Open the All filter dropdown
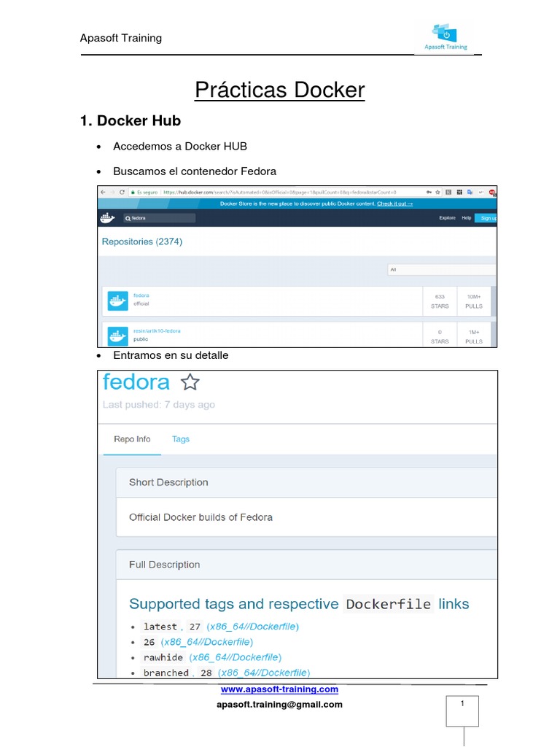Viewport: 560px width, 747px height. [x=441, y=270]
